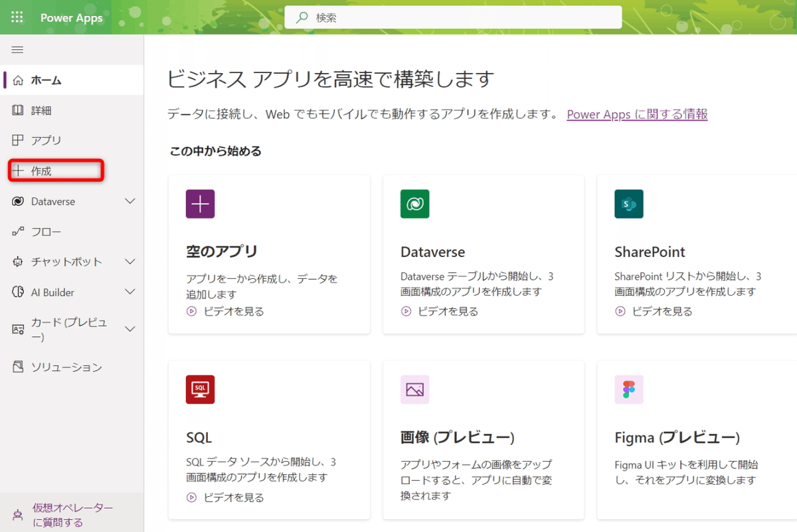
Task: Click the Power Apps title in header
Action: pos(72,18)
